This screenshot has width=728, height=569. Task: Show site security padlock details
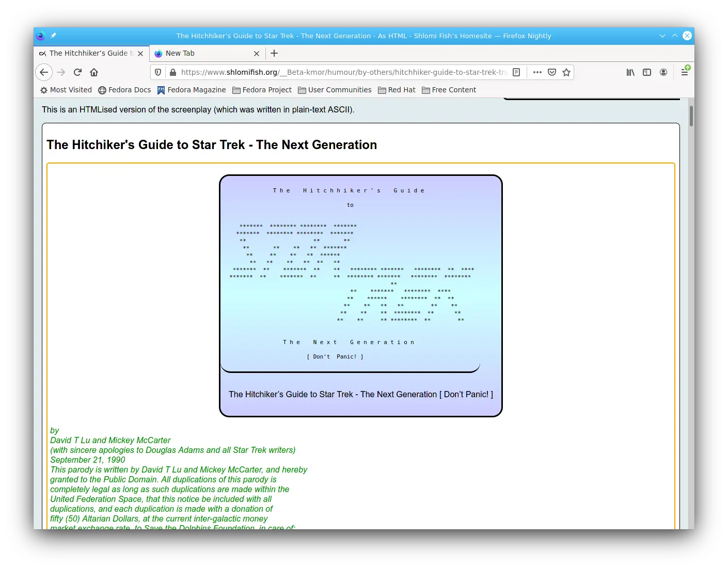(172, 72)
